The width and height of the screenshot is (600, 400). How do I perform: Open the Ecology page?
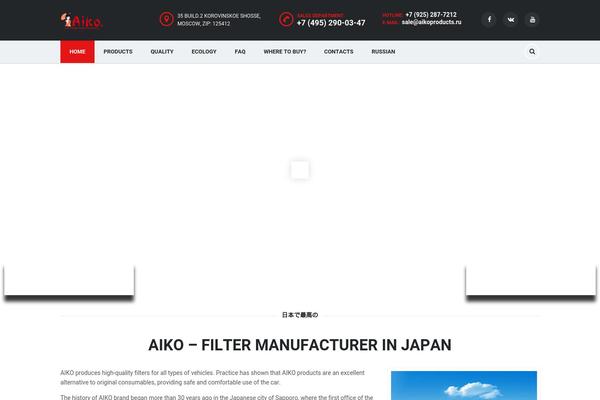(204, 51)
